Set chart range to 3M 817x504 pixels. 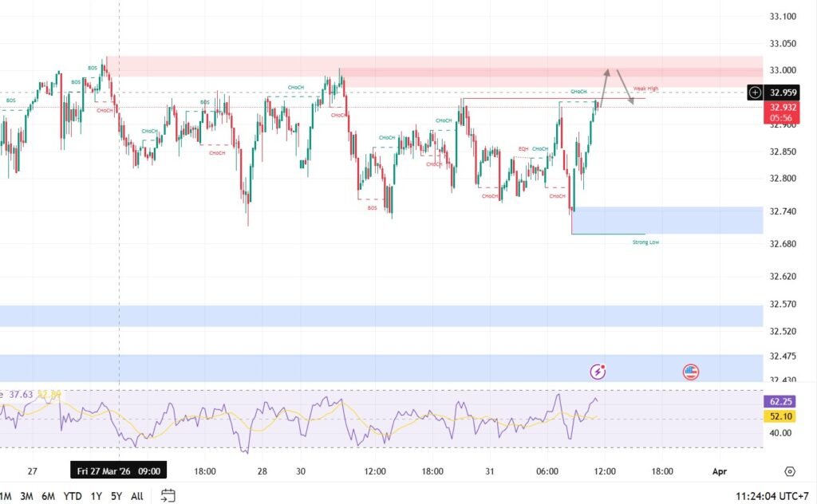click(x=26, y=496)
